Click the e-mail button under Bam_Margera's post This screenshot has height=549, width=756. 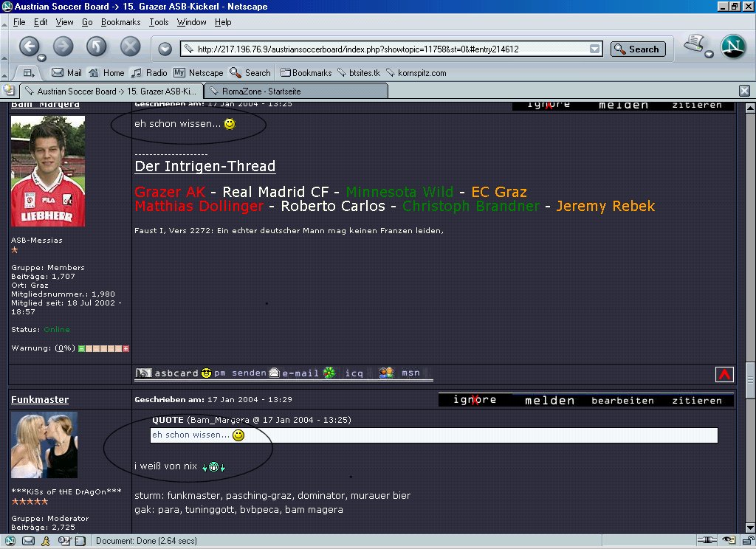[294, 373]
